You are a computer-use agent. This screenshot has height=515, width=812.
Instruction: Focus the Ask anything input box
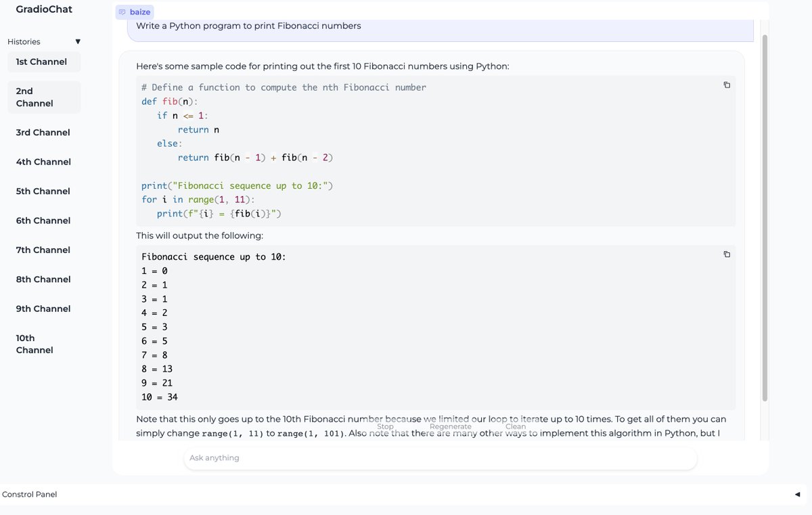coord(441,458)
